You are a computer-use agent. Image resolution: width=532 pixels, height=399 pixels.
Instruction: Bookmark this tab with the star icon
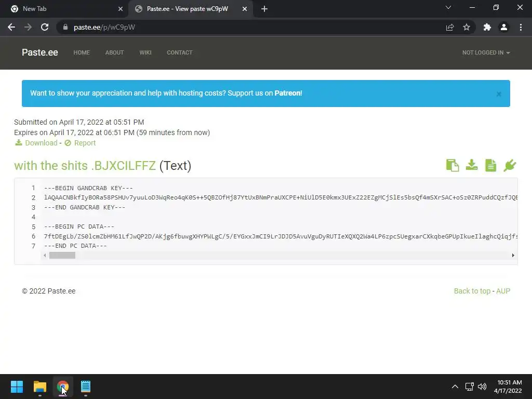click(467, 27)
